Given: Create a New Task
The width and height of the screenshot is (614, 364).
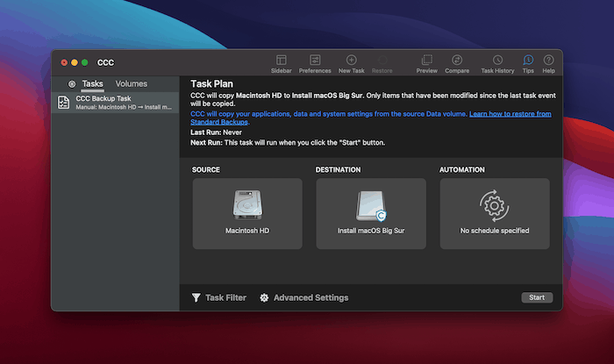Looking at the screenshot, I should point(351,60).
